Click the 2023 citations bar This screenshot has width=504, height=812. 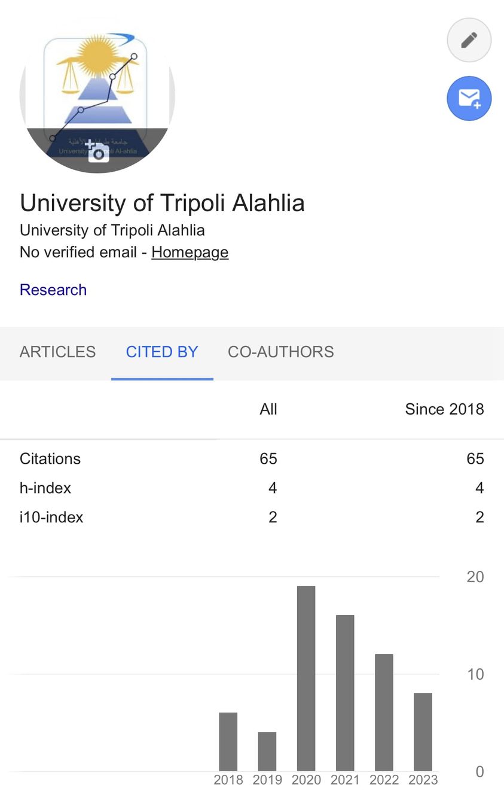point(423,731)
